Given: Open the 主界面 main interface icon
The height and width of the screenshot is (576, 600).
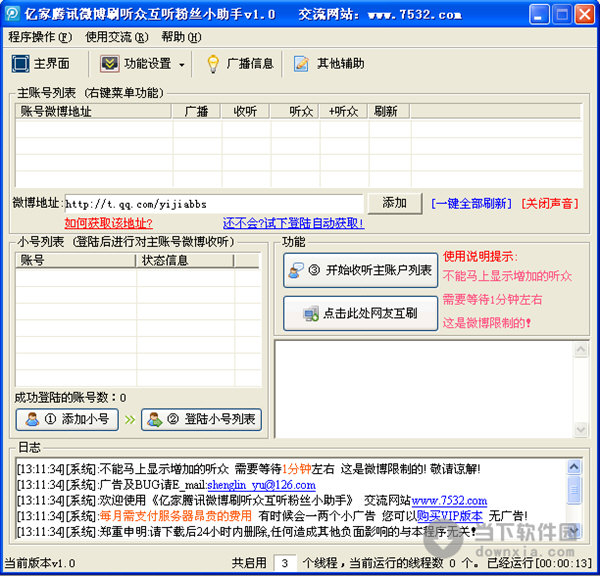Looking at the screenshot, I should (20, 64).
